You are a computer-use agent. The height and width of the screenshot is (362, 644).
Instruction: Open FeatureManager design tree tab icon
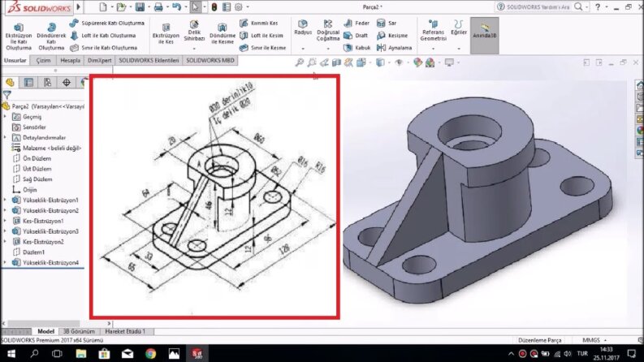[x=10, y=83]
